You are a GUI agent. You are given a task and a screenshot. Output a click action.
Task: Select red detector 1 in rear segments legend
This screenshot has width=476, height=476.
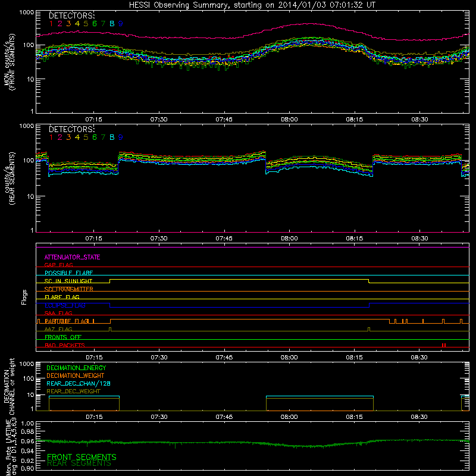coord(51,137)
